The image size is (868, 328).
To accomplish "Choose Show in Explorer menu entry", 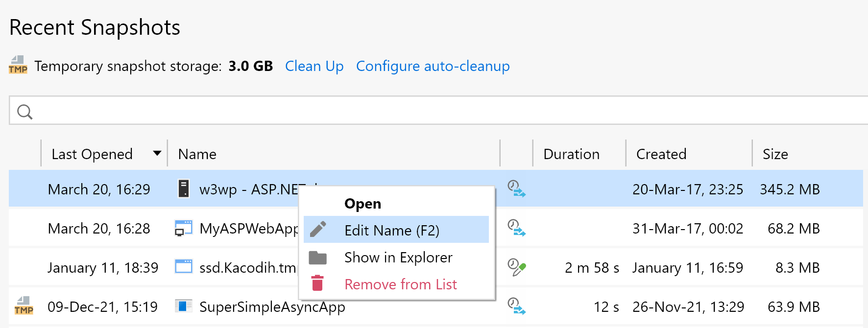I will 398,258.
